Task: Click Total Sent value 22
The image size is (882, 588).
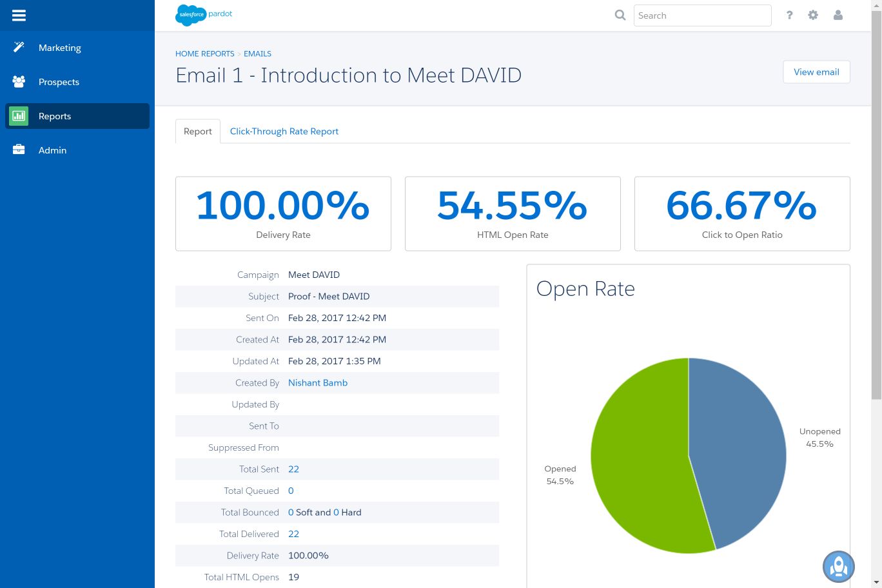Action: tap(293, 469)
